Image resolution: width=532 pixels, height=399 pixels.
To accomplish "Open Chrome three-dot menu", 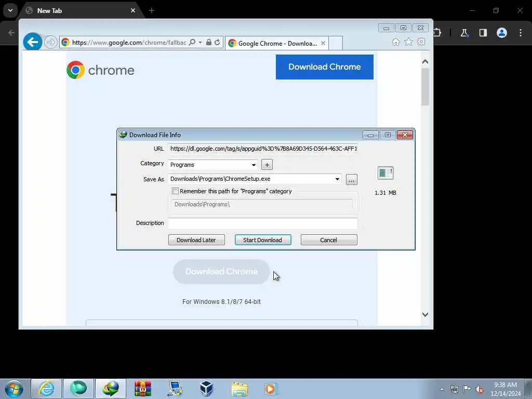I will 521,33.
